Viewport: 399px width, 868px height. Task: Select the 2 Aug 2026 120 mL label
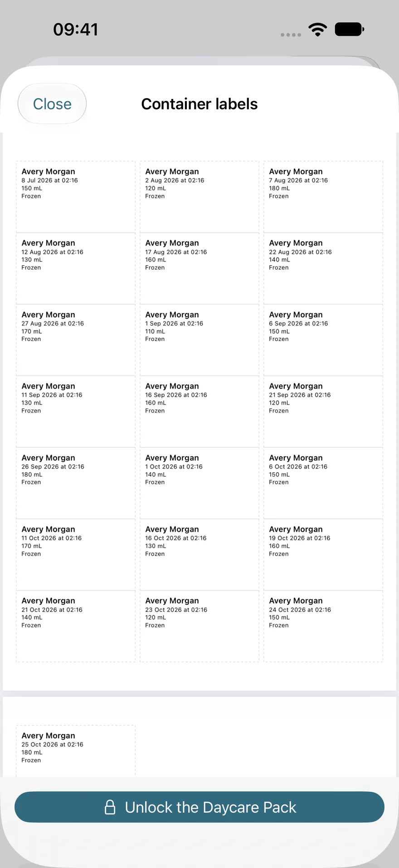click(x=199, y=197)
